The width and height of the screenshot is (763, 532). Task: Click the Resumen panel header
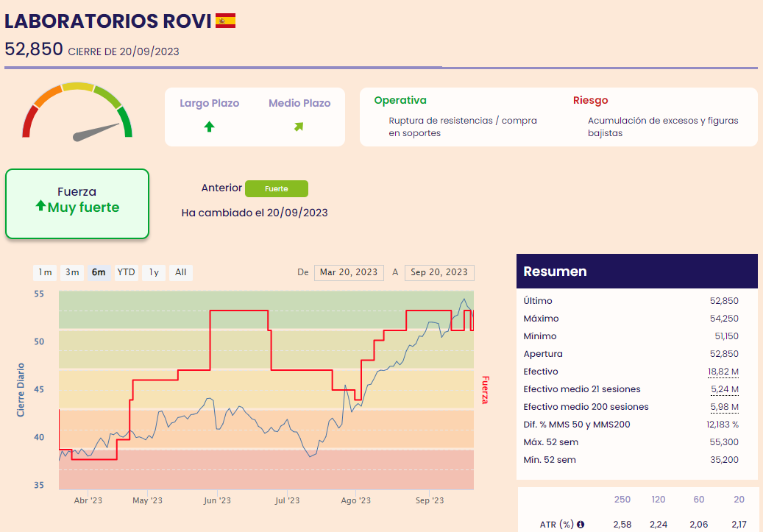coord(637,271)
